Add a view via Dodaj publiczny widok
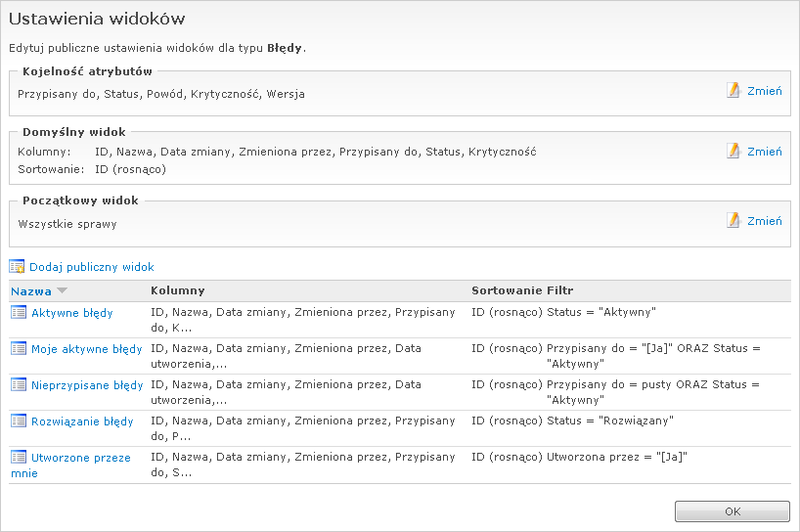This screenshot has height=532, width=800. point(92,267)
